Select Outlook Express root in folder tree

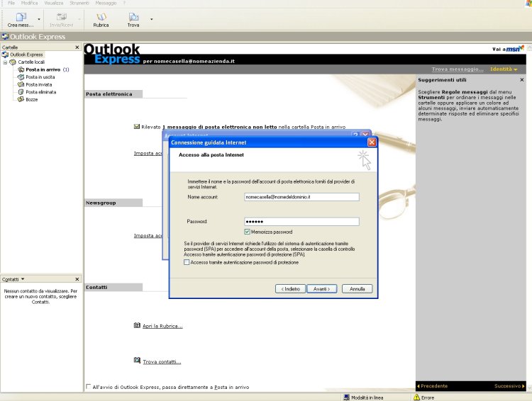pyautogui.click(x=26, y=55)
